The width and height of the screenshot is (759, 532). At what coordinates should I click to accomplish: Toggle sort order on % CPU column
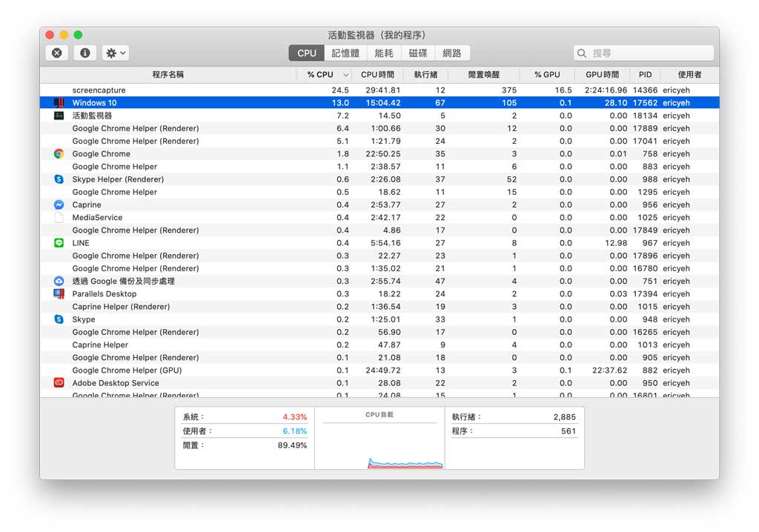pyautogui.click(x=325, y=75)
